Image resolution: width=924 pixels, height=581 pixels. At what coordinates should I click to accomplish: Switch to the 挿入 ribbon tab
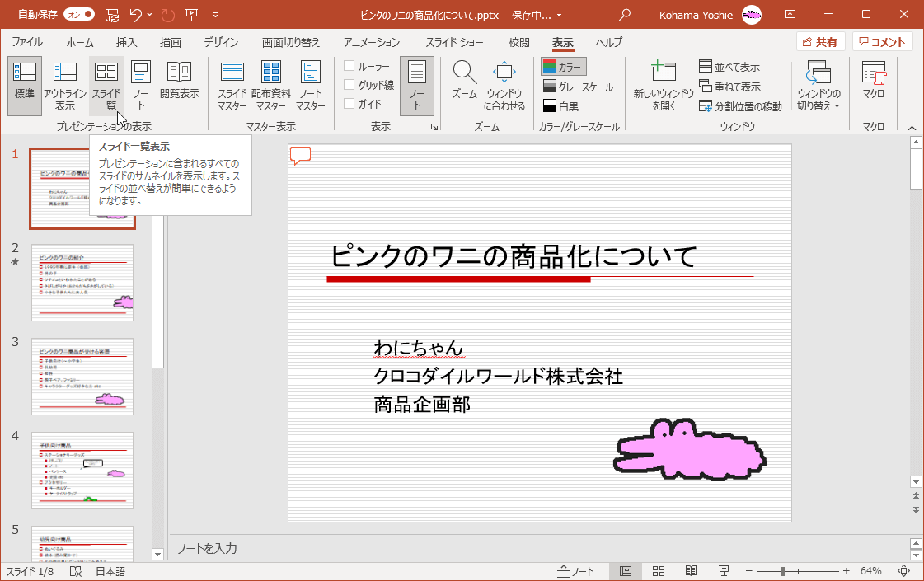(125, 42)
